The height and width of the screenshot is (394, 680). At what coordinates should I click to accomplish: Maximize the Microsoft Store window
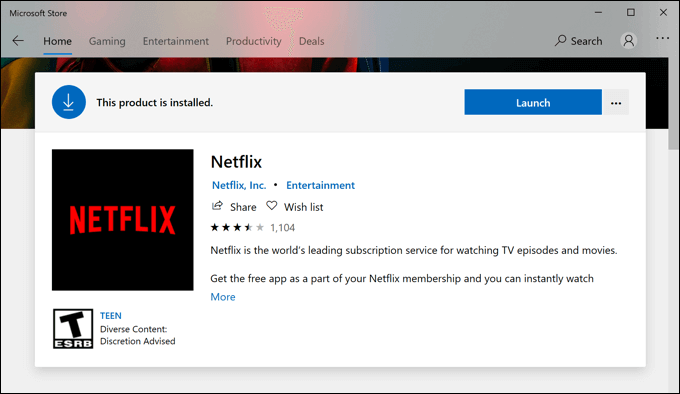(631, 13)
